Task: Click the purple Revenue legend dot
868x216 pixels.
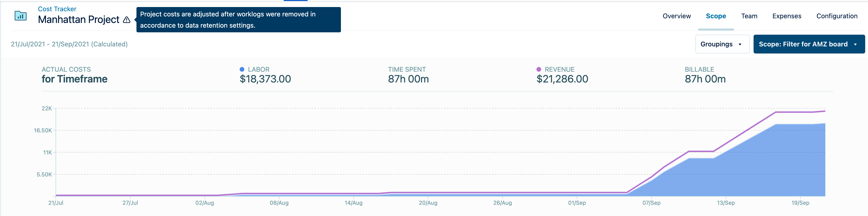Action: [539, 69]
